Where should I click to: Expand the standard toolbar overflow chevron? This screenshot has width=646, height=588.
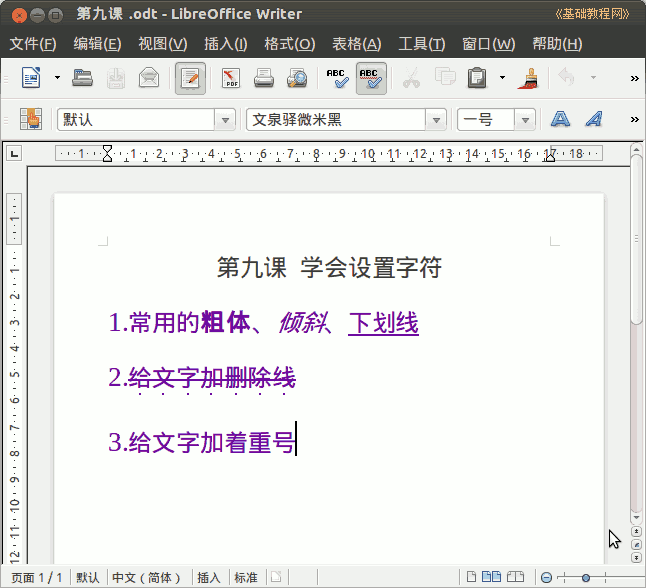click(634, 78)
